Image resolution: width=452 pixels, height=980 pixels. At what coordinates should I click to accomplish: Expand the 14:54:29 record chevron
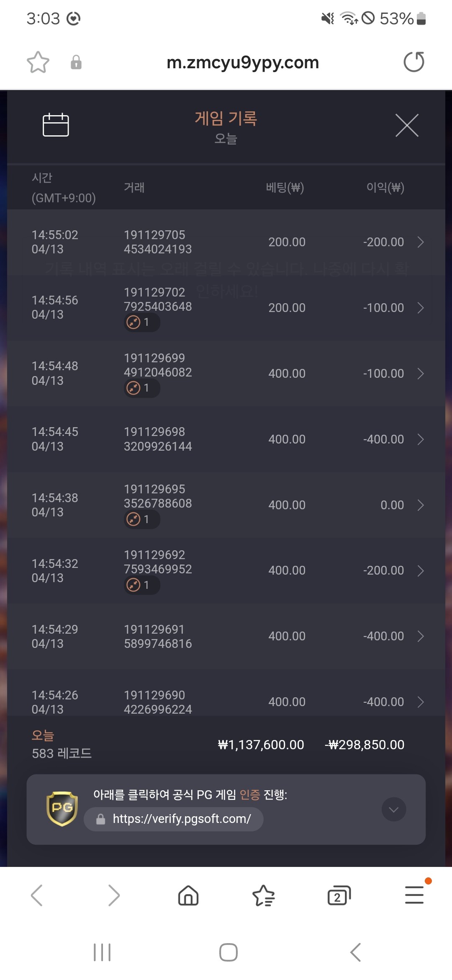pos(421,636)
